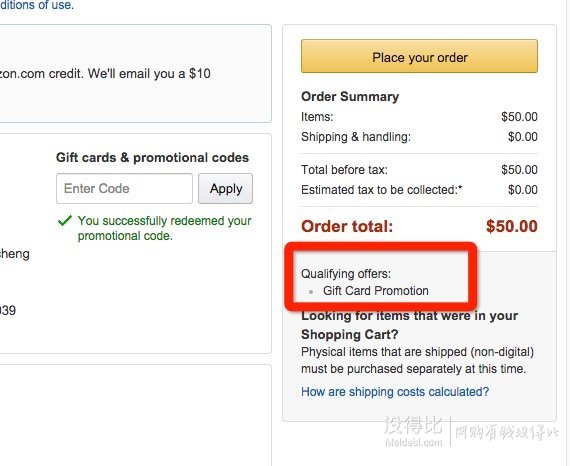This screenshot has height=466, width=570.
Task: Click the $10 credit email notice text
Action: (x=105, y=74)
